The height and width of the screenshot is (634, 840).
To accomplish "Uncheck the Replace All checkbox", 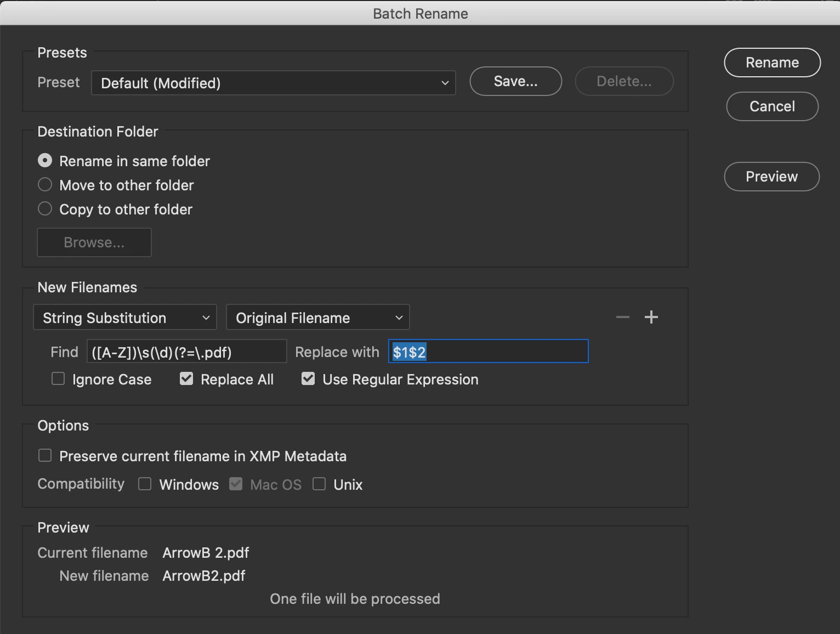I will tap(186, 379).
